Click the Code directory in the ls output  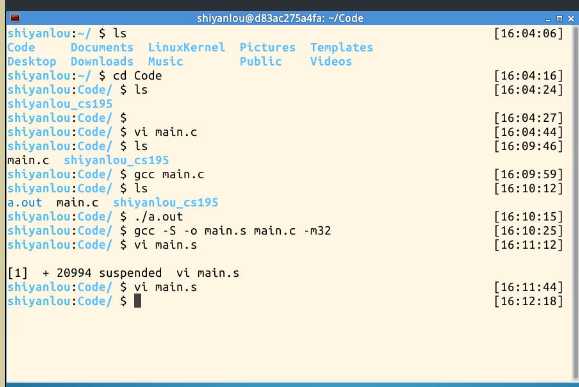pyautogui.click(x=21, y=47)
